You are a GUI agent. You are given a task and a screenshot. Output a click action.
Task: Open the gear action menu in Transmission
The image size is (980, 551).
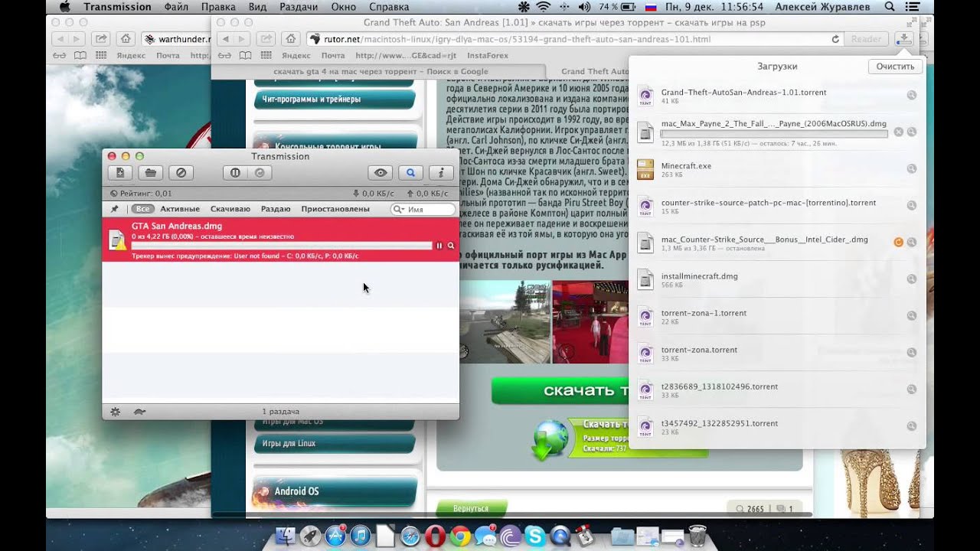(116, 411)
